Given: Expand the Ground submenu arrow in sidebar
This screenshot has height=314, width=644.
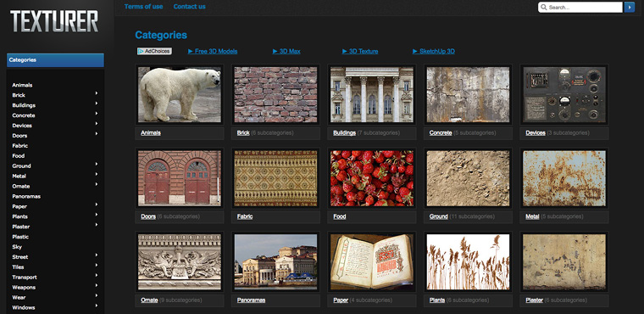Looking at the screenshot, I should (97, 164).
